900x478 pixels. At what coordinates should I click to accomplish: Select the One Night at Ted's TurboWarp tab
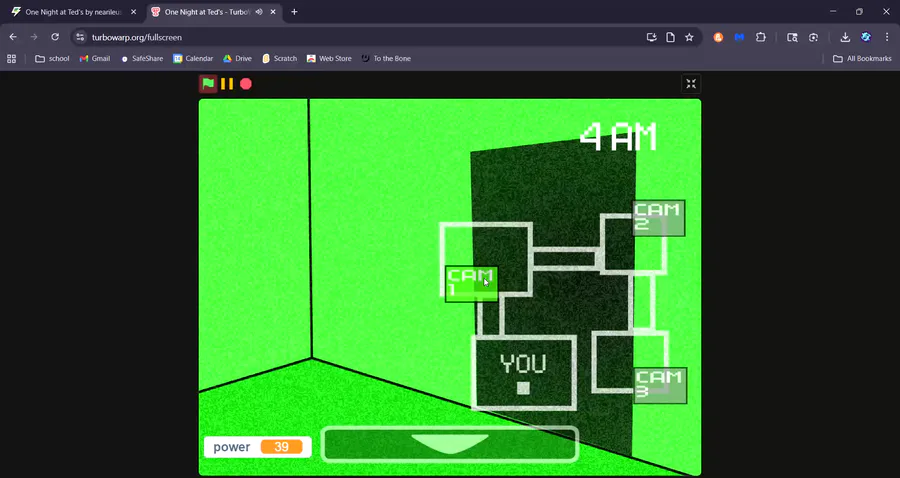[208, 11]
